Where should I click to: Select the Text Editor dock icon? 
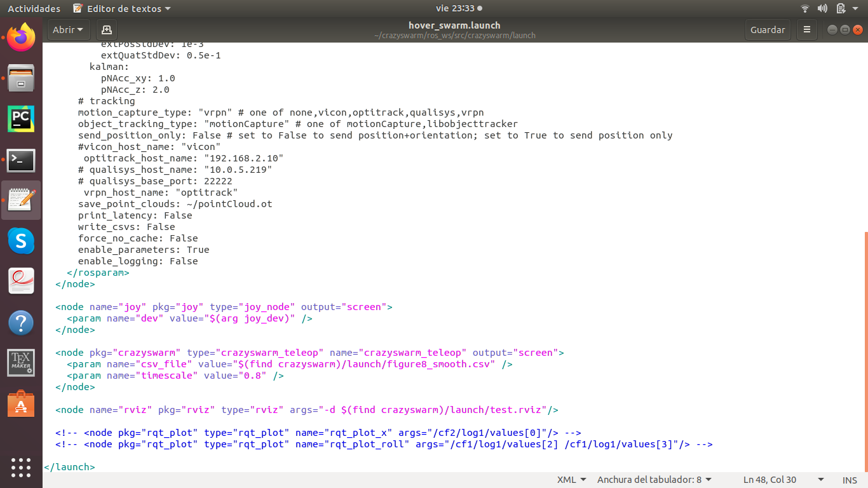coord(21,200)
